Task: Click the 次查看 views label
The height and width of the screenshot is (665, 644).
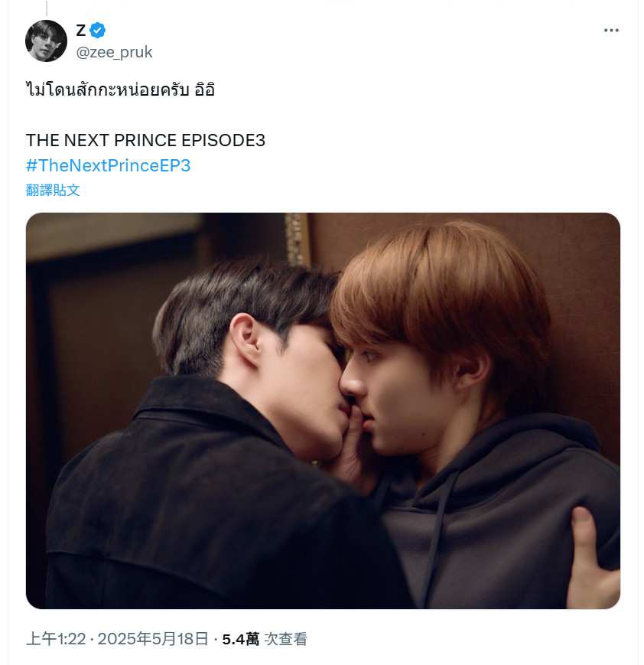Action: [x=286, y=639]
